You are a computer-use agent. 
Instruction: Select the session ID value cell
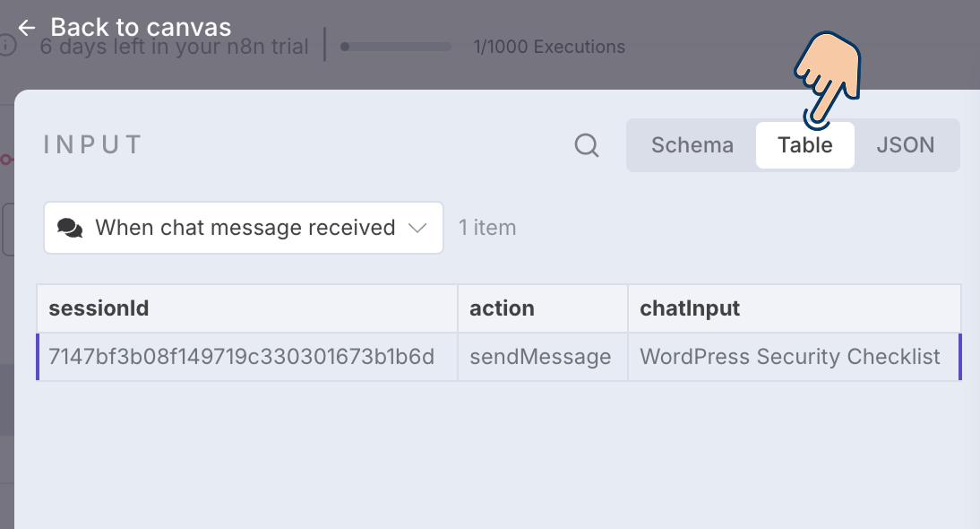(242, 357)
